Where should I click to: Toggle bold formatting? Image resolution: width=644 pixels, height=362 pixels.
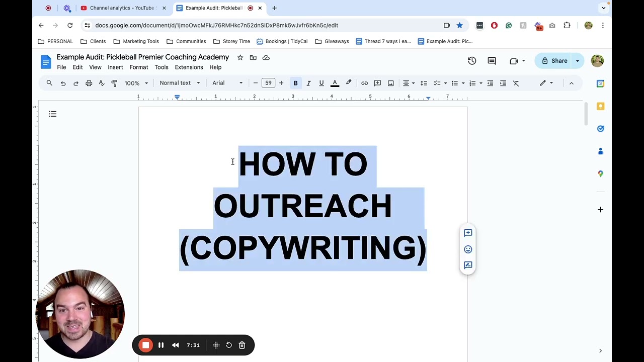pyautogui.click(x=296, y=83)
